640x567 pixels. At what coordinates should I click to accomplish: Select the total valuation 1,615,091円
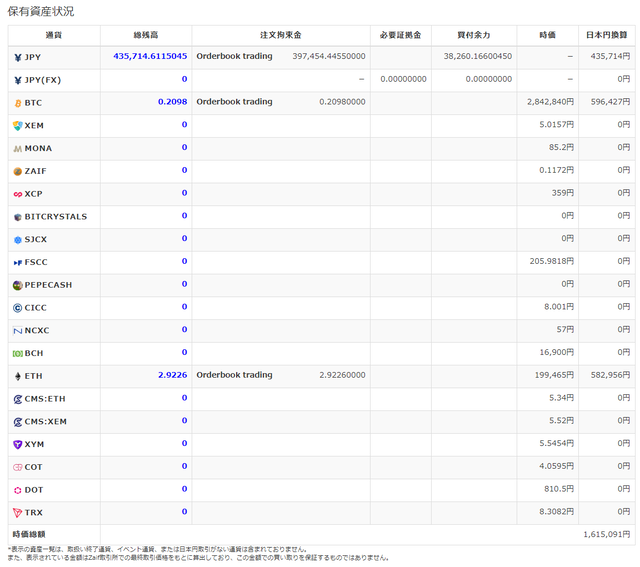coord(607,534)
